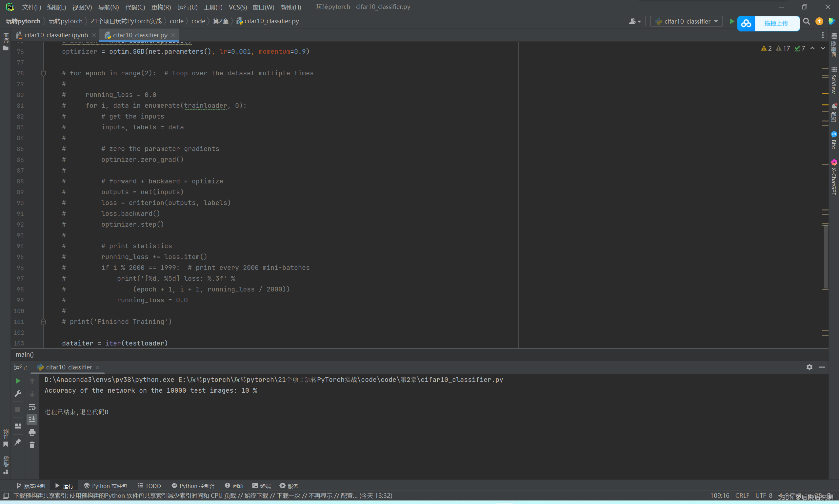This screenshot has height=504, width=839.
Task: Open run panel settings gear
Action: [809, 367]
